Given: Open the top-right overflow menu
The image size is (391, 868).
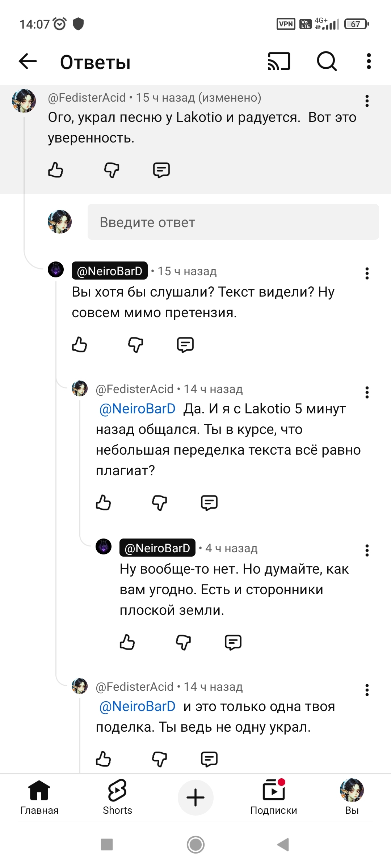Looking at the screenshot, I should pos(369,61).
